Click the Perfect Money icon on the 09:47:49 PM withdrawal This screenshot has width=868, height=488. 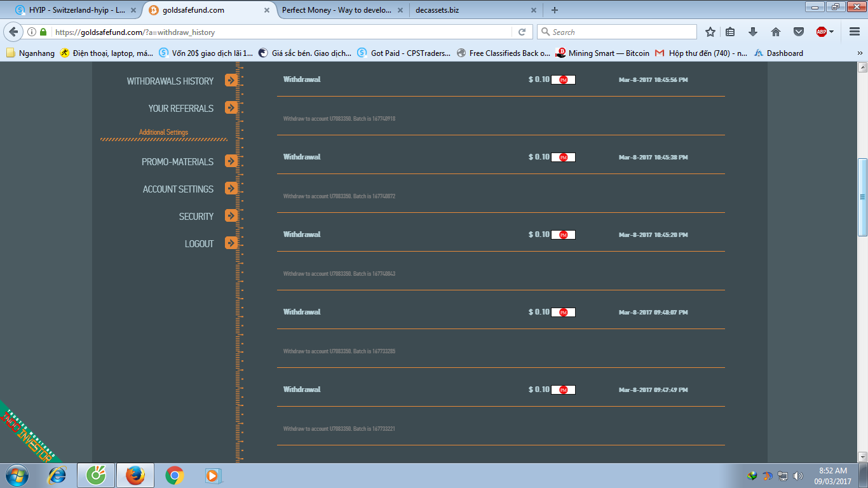point(563,390)
